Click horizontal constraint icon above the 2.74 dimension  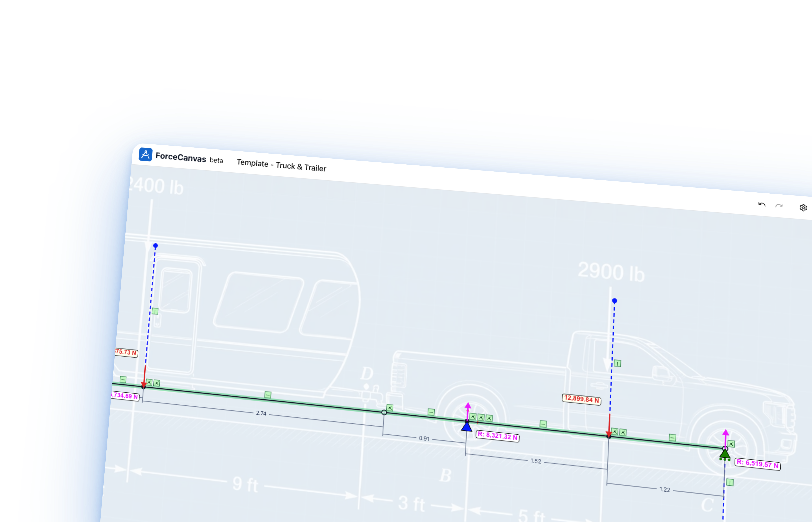point(268,395)
